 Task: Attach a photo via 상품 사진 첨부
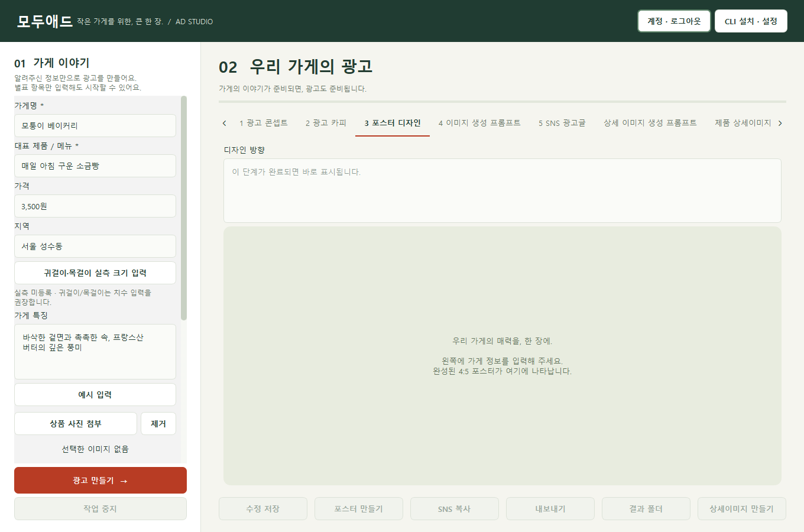(76, 424)
